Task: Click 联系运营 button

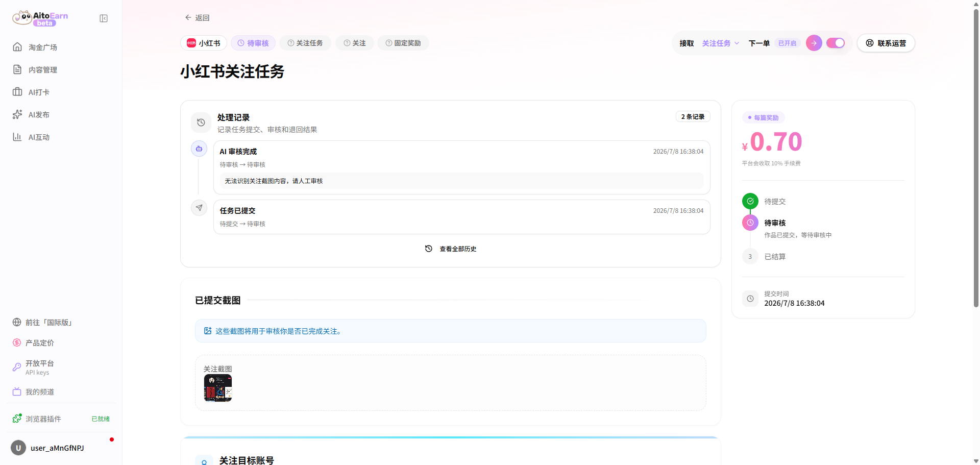Action: (x=886, y=43)
